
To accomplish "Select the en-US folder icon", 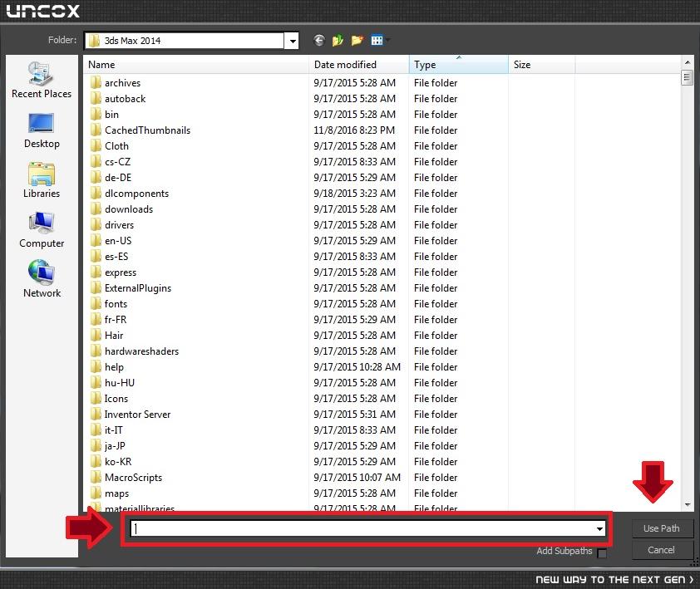I will coord(95,241).
